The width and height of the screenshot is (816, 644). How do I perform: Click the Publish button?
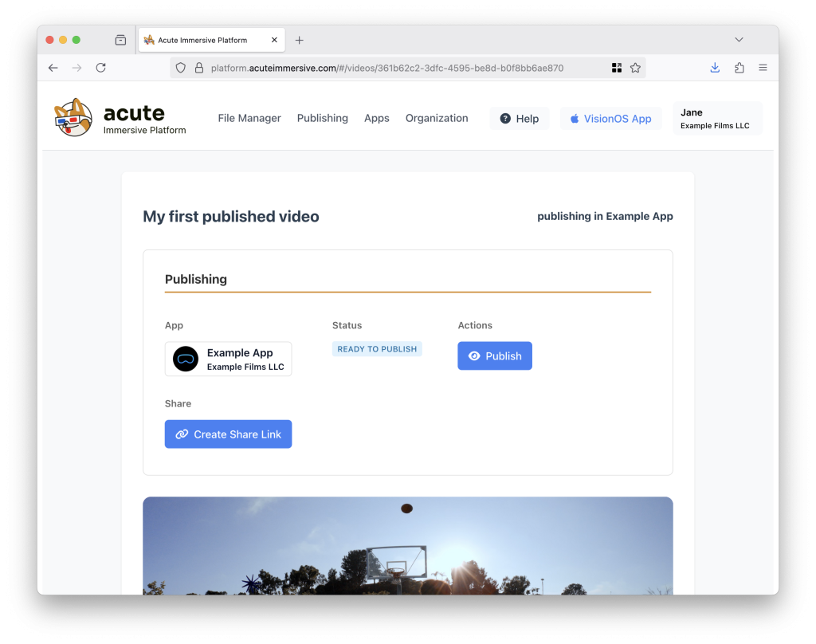click(x=494, y=356)
